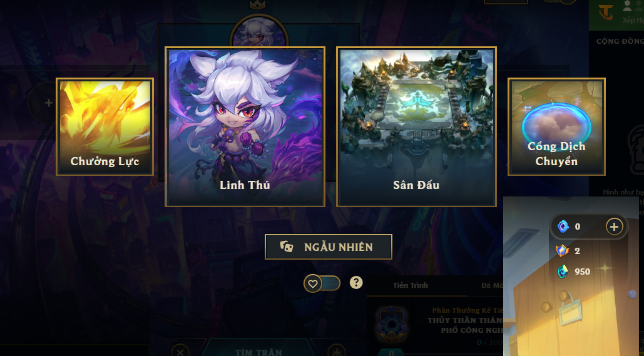Open the question mark help icon
The height and width of the screenshot is (356, 644).
[356, 283]
